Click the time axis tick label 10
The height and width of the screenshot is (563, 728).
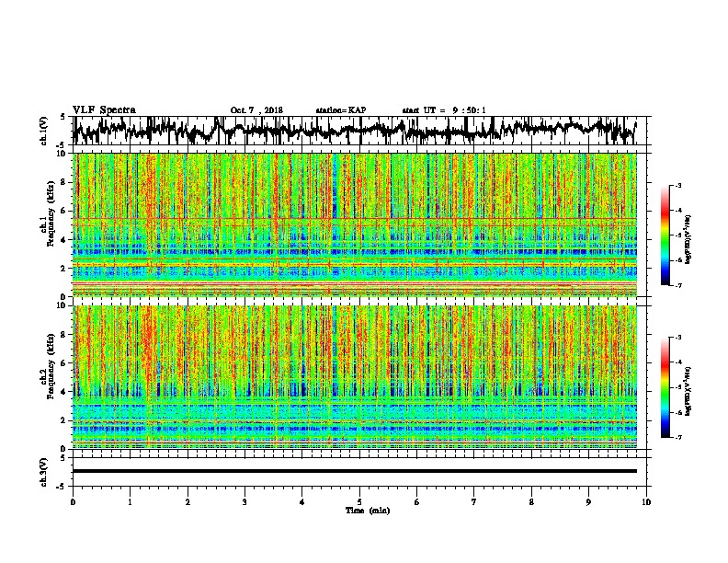[x=646, y=502]
